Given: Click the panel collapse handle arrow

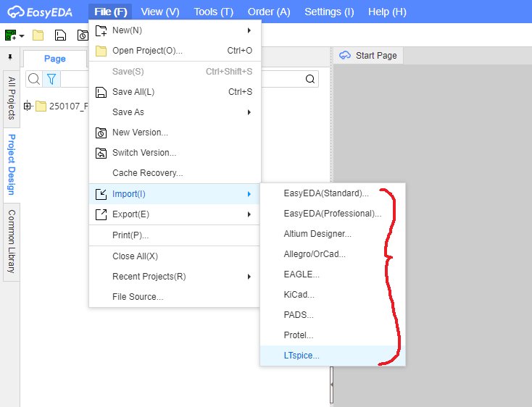Looking at the screenshot, I should pyautogui.click(x=331, y=385).
